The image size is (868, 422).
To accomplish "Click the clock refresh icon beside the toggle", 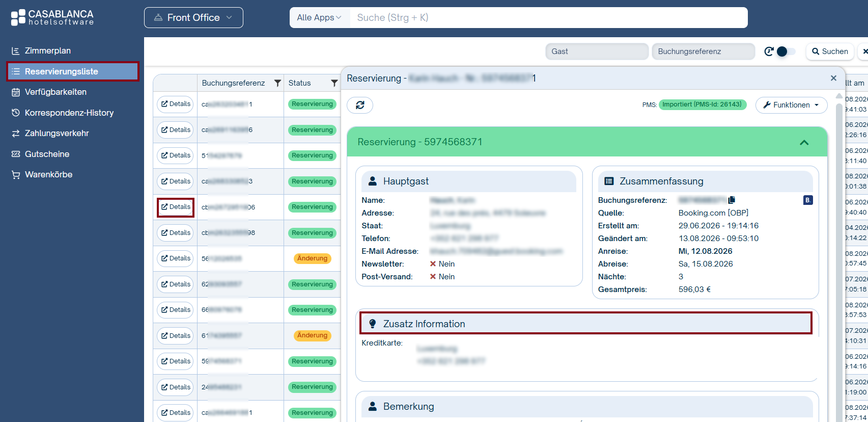I will tap(769, 51).
